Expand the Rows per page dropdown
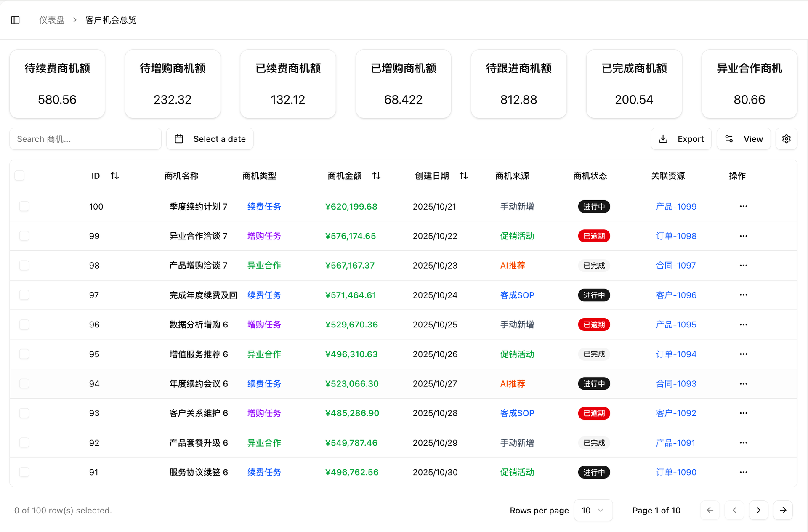 (x=593, y=510)
